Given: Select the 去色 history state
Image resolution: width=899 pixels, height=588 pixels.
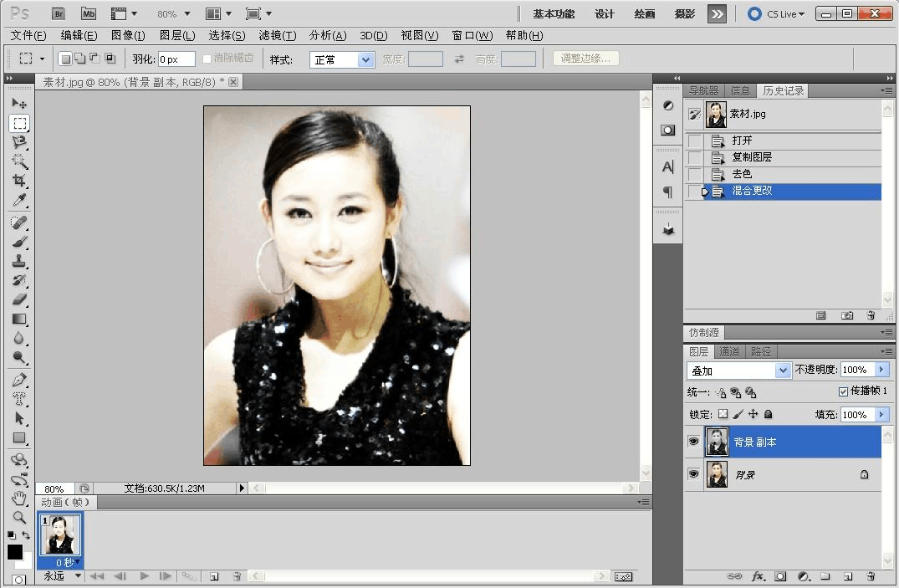Looking at the screenshot, I should click(792, 174).
